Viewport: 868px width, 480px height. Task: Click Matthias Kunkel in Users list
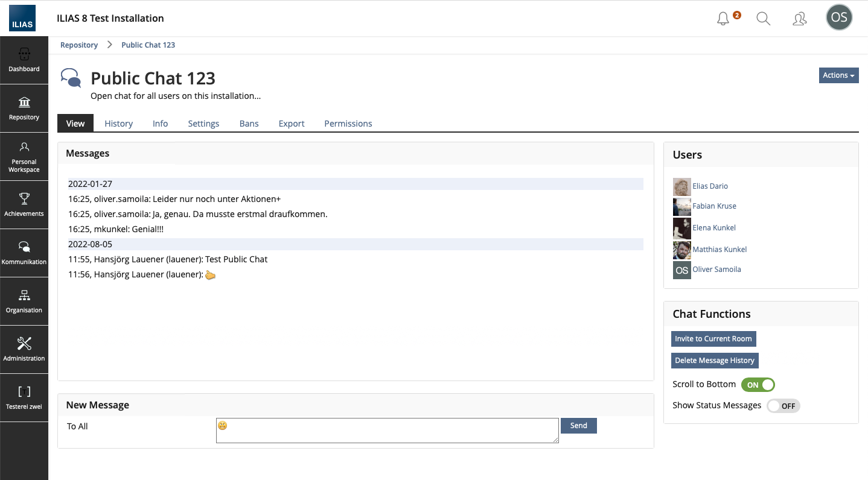pos(720,250)
